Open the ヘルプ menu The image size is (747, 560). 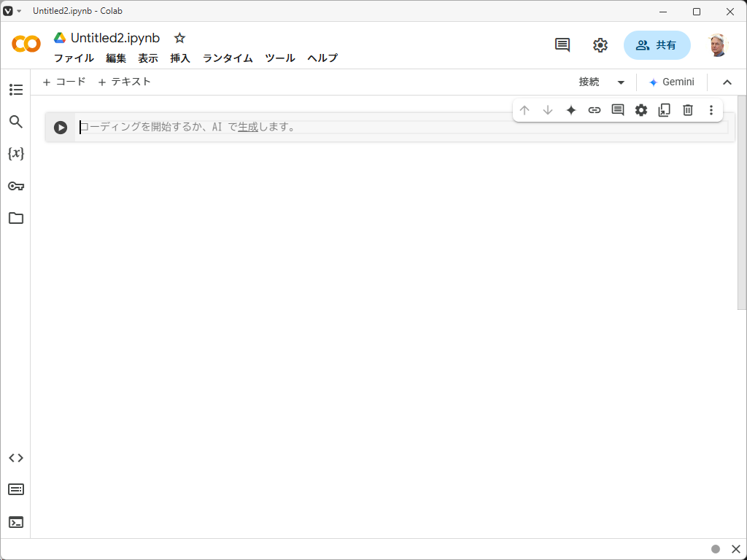[x=322, y=58]
